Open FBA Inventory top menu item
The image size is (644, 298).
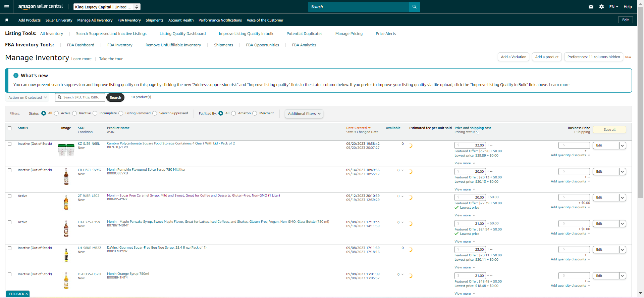tap(129, 20)
